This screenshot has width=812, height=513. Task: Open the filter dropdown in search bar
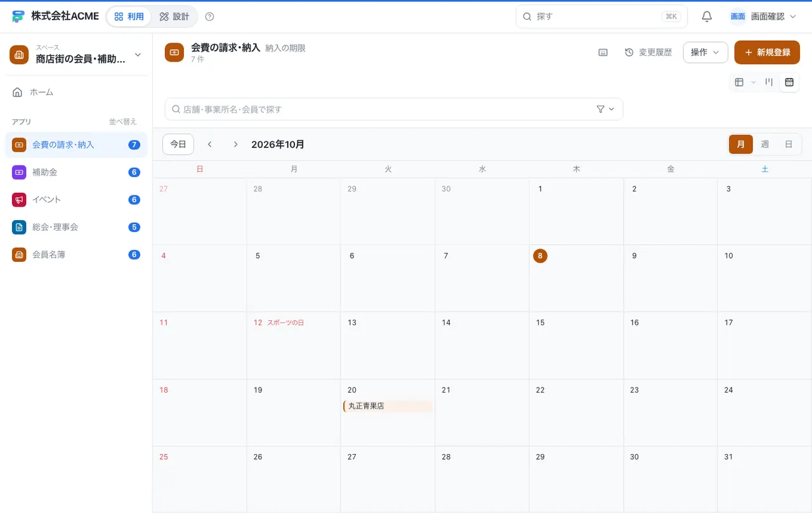coord(606,109)
